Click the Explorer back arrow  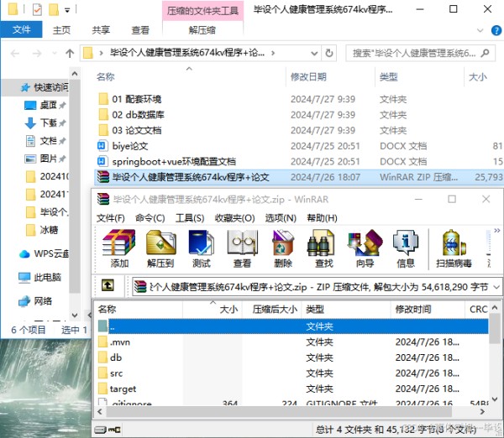[15, 53]
